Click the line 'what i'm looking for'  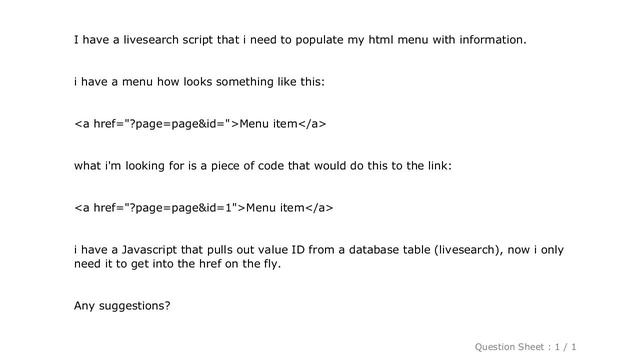pos(263,166)
